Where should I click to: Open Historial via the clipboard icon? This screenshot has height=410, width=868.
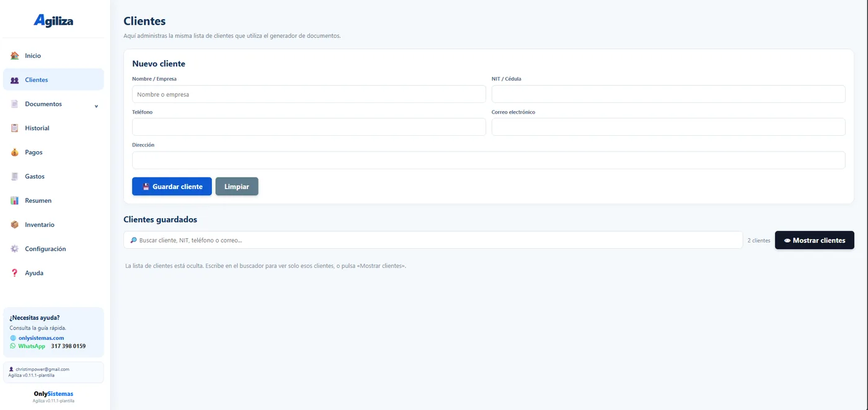pyautogui.click(x=15, y=128)
